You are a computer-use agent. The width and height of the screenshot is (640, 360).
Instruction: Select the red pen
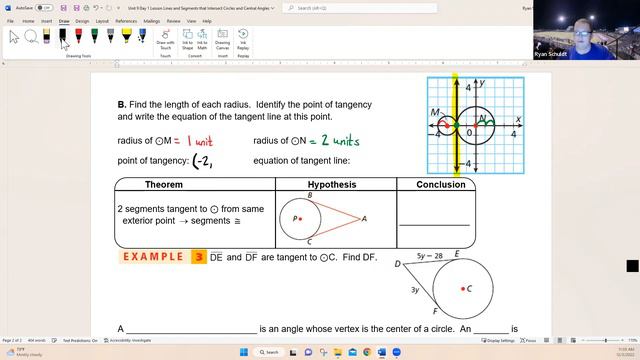78,36
